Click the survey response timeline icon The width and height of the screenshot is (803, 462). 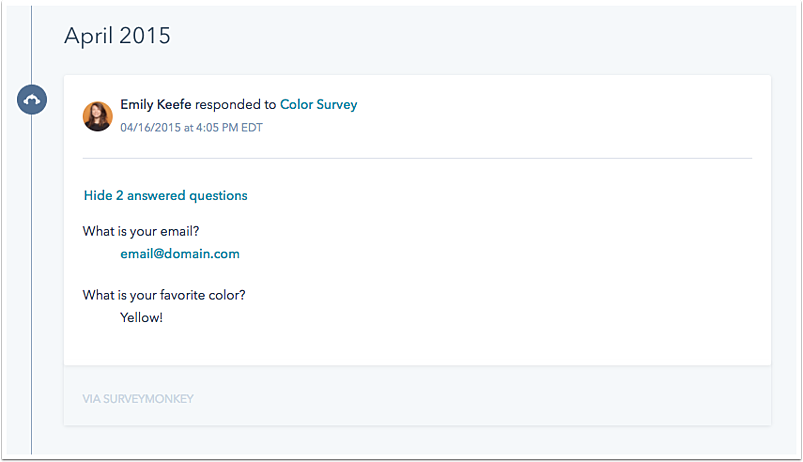coord(32,100)
